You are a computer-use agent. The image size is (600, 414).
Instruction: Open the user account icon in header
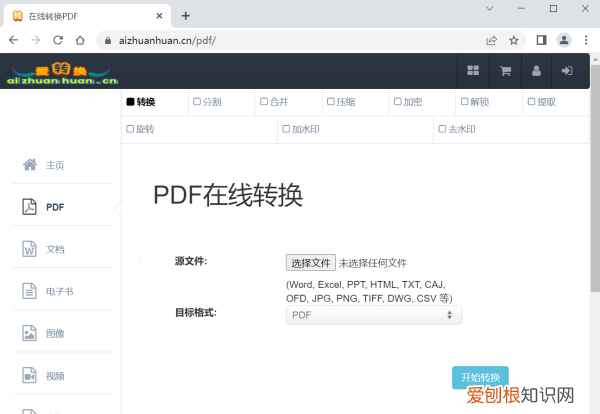tap(536, 70)
